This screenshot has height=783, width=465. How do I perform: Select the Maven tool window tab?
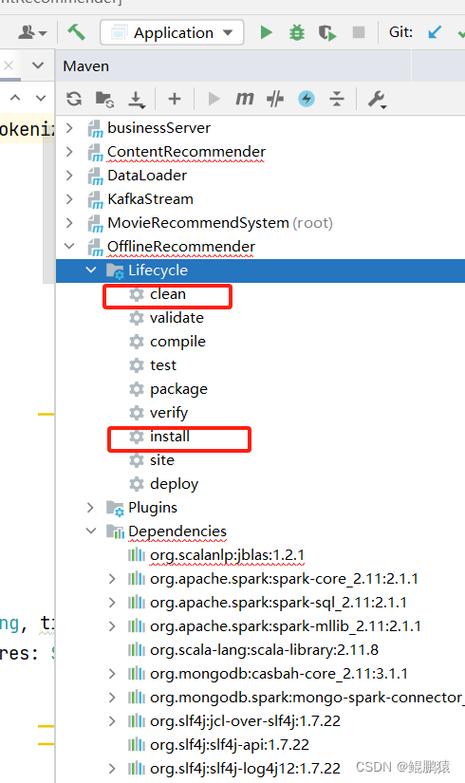86,66
